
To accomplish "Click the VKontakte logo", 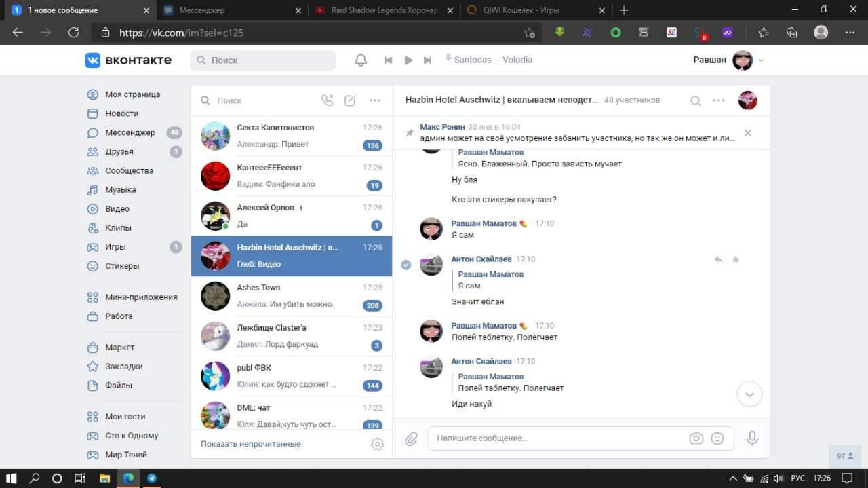I will point(128,60).
